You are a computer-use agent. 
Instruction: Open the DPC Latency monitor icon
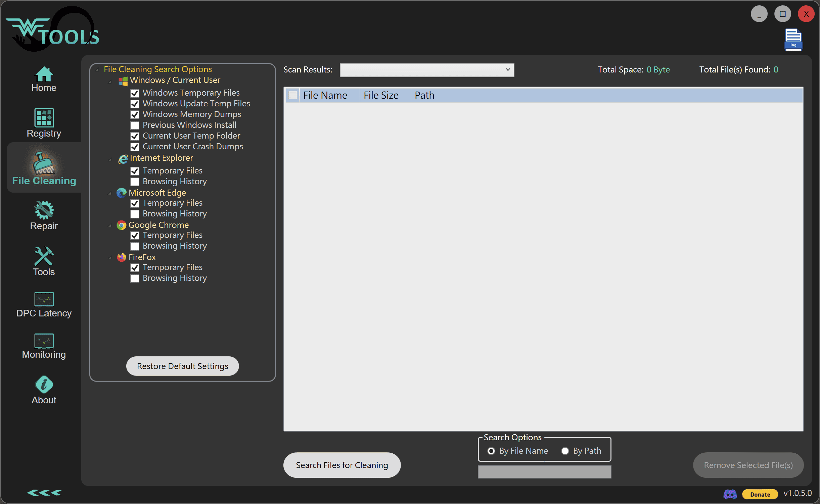click(44, 299)
